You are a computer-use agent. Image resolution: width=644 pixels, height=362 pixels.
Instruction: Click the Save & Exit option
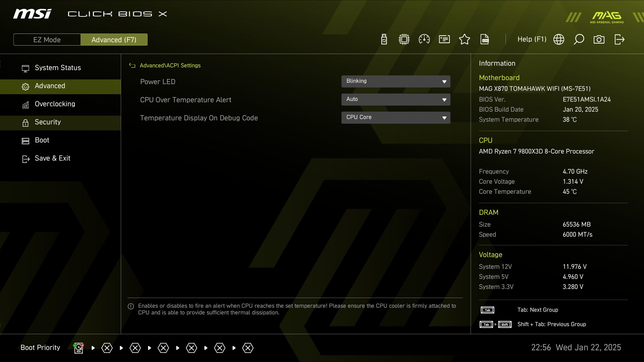52,158
